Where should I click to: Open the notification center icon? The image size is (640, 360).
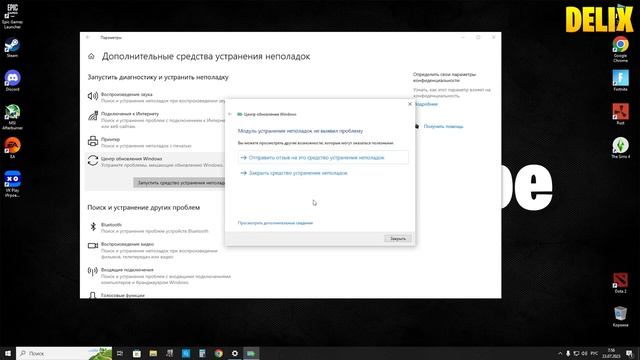[629, 353]
